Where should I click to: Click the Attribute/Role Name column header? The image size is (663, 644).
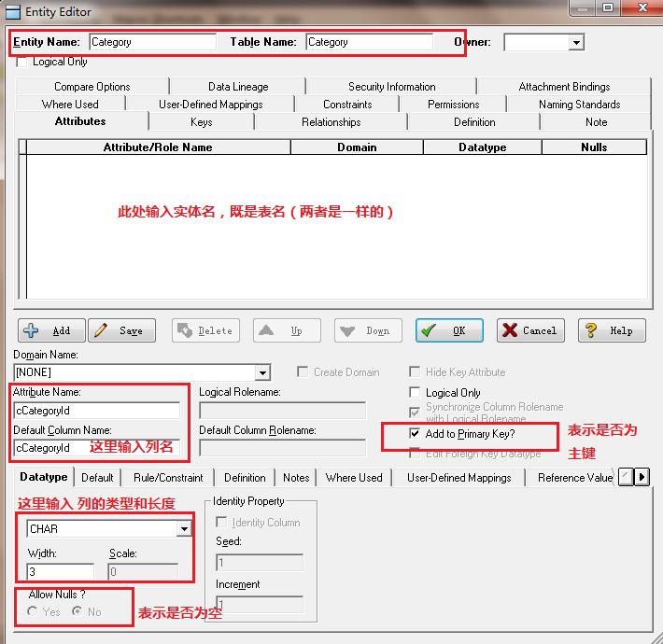pos(158,147)
